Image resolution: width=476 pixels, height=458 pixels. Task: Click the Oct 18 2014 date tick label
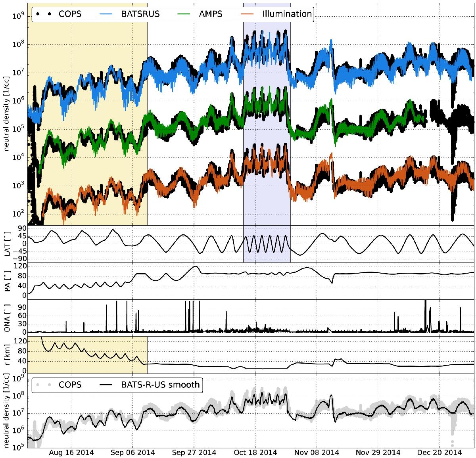(x=255, y=452)
